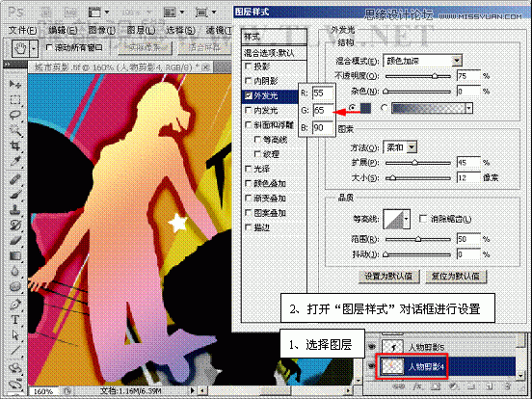Click the add layer mask icon
The width and height of the screenshot is (532, 399).
(x=436, y=386)
